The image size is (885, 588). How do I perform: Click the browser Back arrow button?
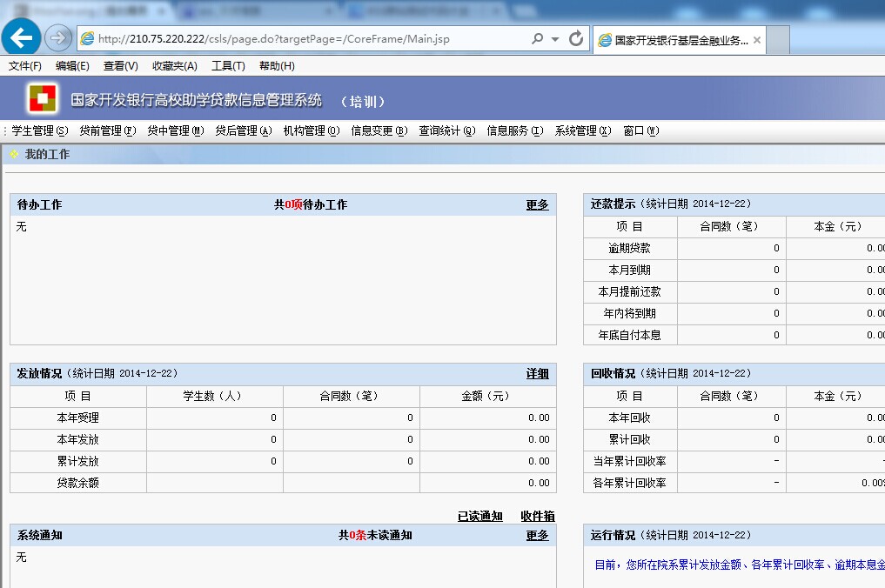21,38
